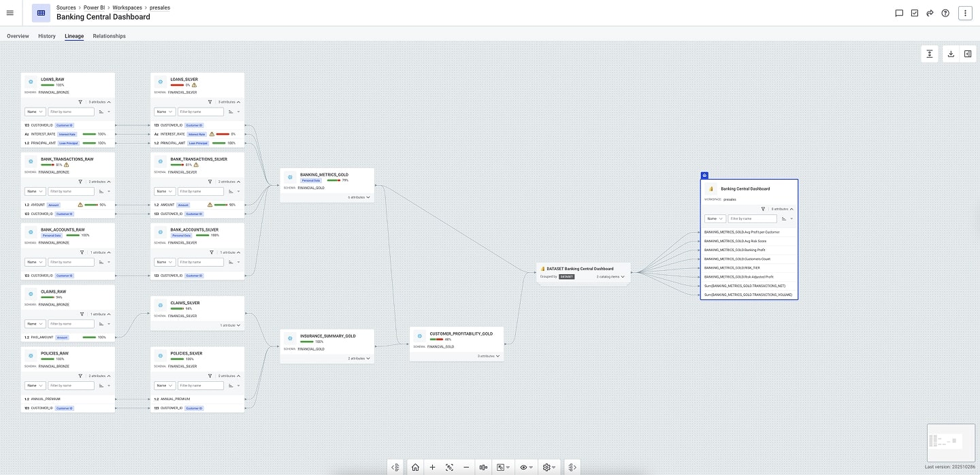
Task: Switch to the Relationships tab
Action: coord(109,36)
